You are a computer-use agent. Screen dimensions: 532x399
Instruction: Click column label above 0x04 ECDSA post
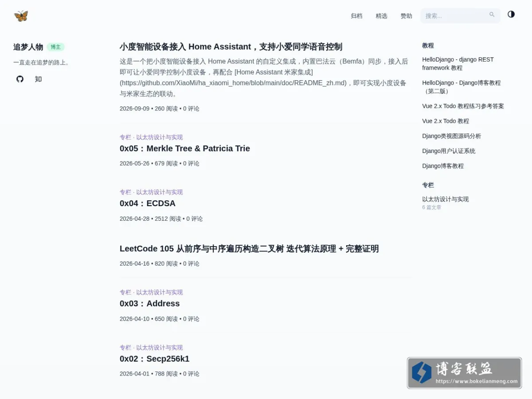151,192
